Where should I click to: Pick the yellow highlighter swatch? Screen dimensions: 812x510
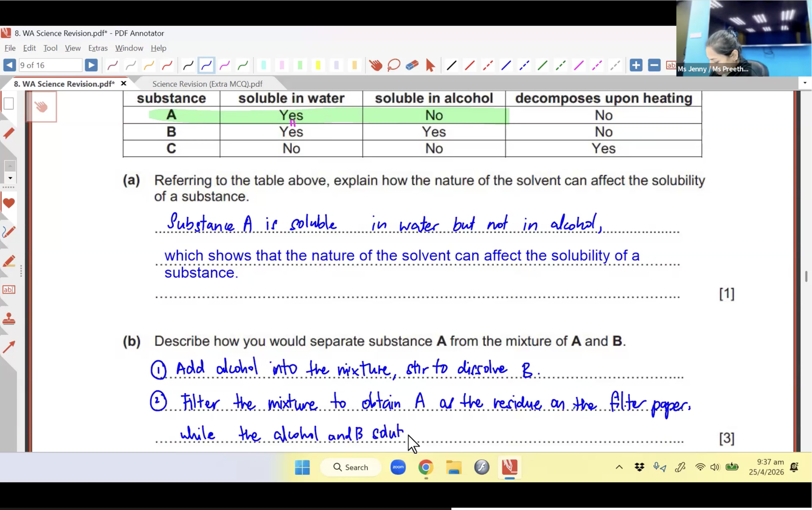[x=318, y=66]
